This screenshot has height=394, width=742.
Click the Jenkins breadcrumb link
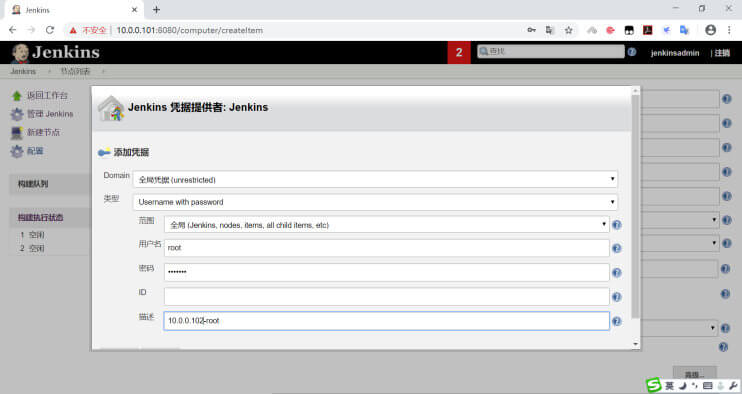point(23,71)
